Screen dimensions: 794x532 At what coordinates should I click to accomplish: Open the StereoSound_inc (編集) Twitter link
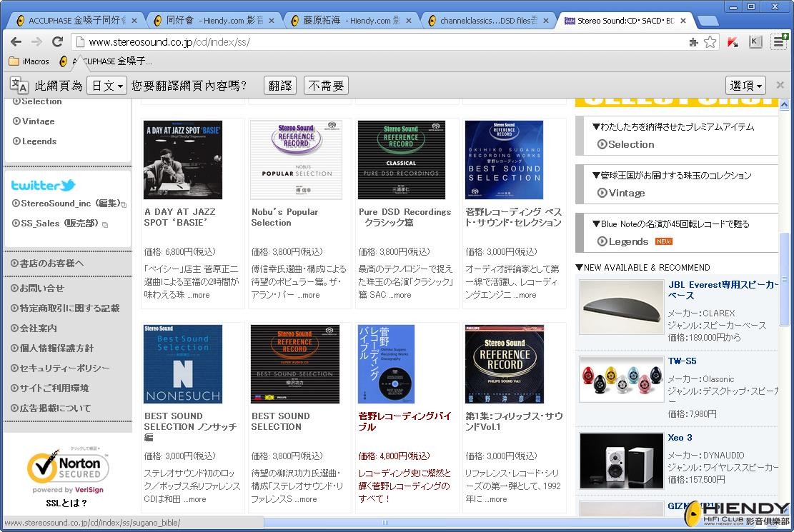[69, 203]
